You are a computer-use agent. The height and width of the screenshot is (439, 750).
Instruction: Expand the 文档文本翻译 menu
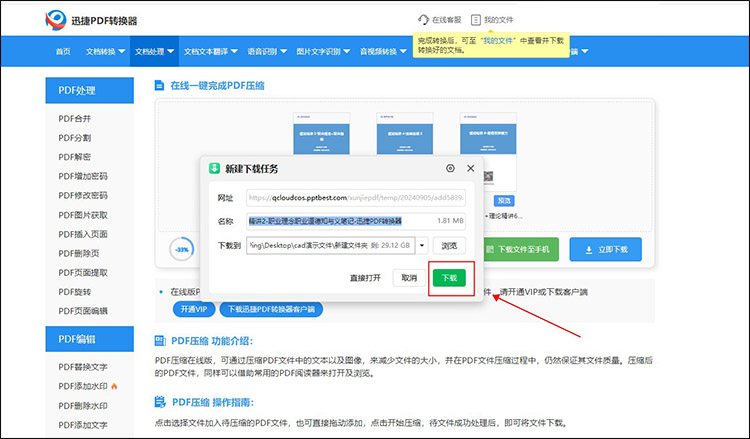click(x=210, y=51)
